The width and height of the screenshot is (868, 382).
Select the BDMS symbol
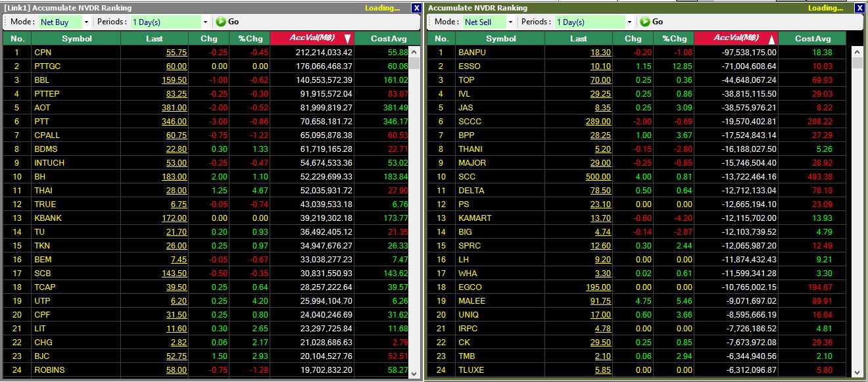click(46, 149)
